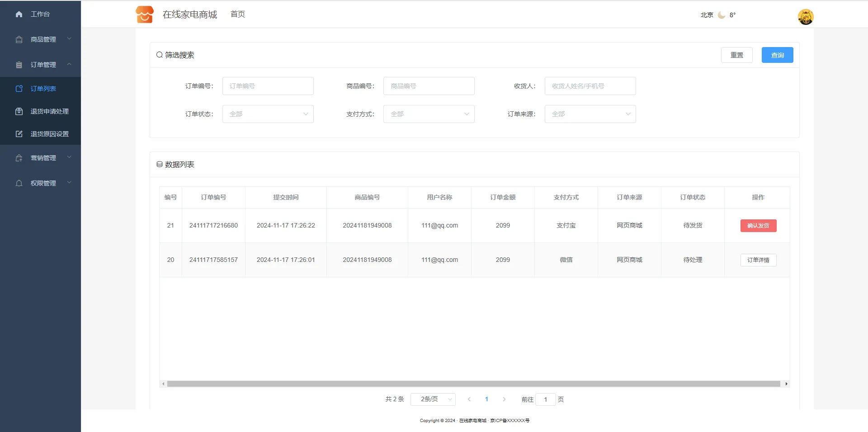
Task: Click the orange store logo icon
Action: pyautogui.click(x=145, y=14)
